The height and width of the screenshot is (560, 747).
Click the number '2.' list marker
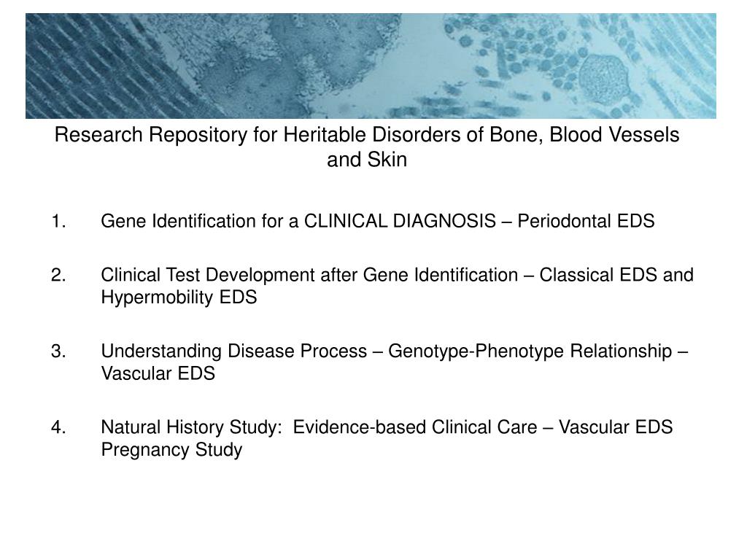[x=58, y=275]
